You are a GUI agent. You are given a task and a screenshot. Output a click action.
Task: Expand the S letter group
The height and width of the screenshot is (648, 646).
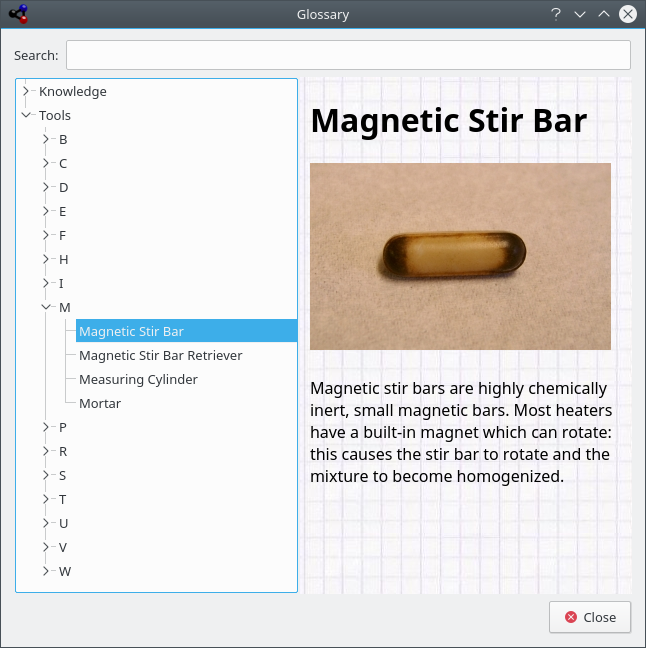point(46,475)
